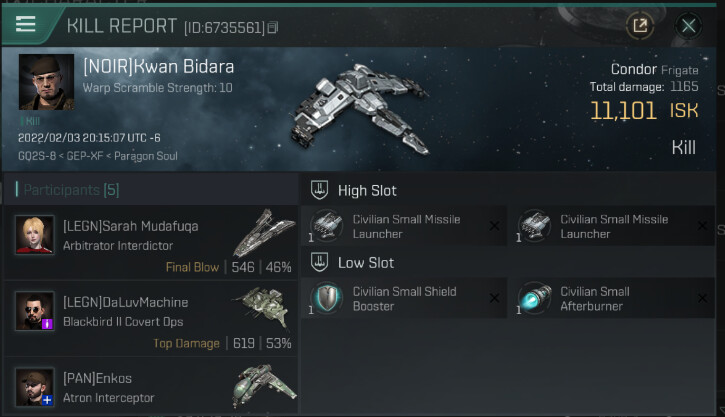Image resolution: width=725 pixels, height=417 pixels.
Task: Copy the kill report ID
Action: pos(273,27)
